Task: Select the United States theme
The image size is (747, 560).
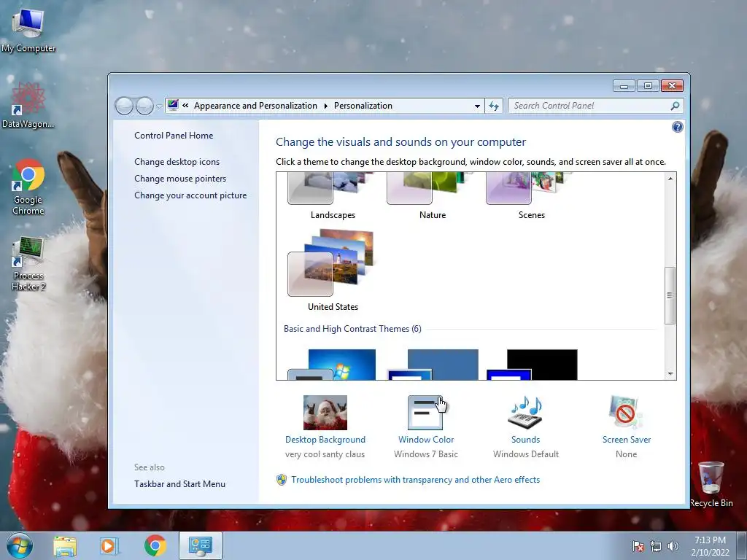Action: click(333, 270)
